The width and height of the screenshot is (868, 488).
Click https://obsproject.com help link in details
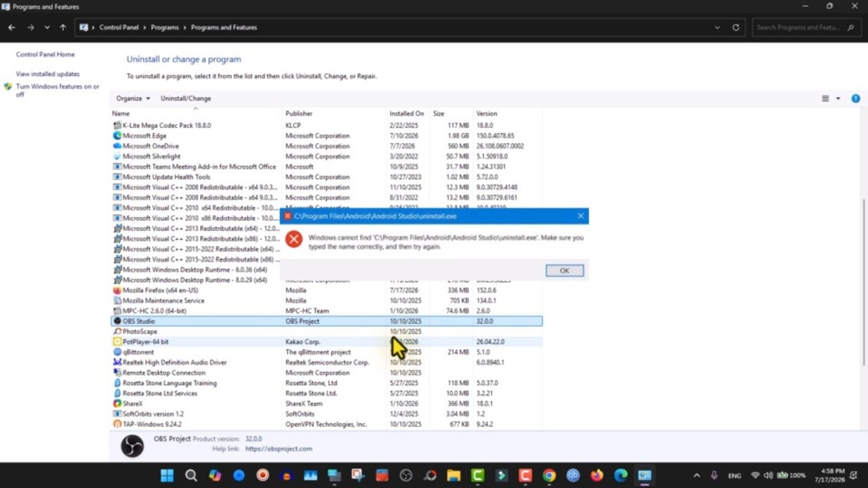tap(278, 449)
